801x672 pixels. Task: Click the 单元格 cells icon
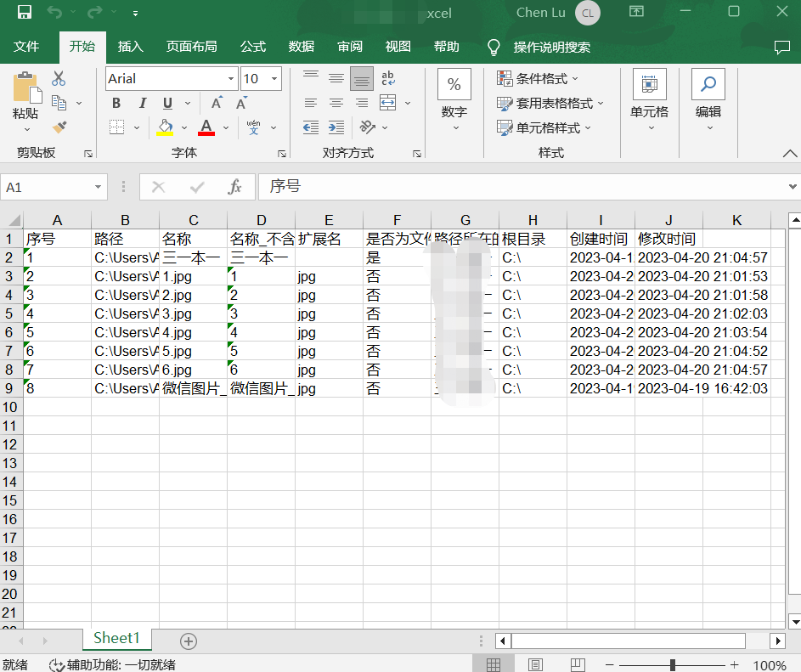coord(649,85)
